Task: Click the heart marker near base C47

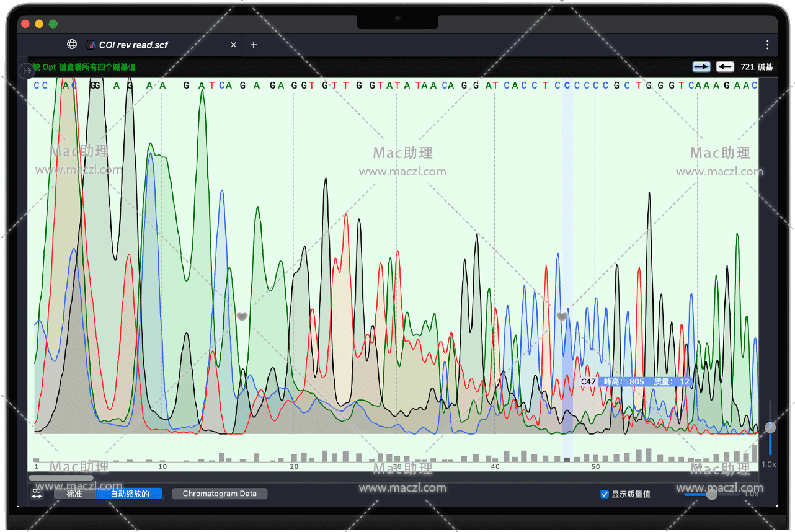Action: (x=562, y=316)
